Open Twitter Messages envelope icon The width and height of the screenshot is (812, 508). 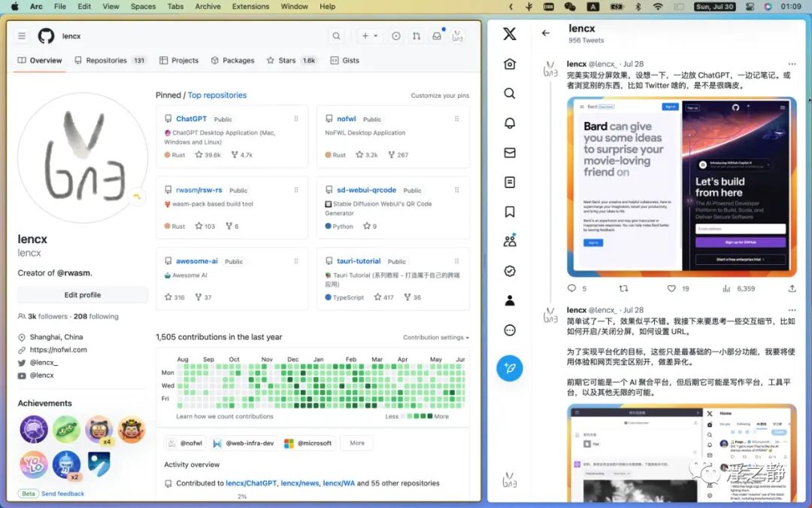(510, 153)
